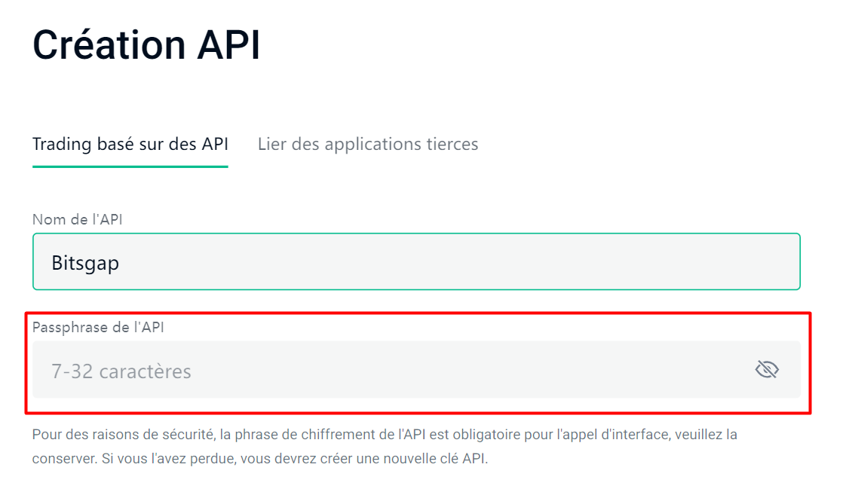Click the "7-32 caractères" placeholder text
The height and width of the screenshot is (504, 846).
coord(121,371)
